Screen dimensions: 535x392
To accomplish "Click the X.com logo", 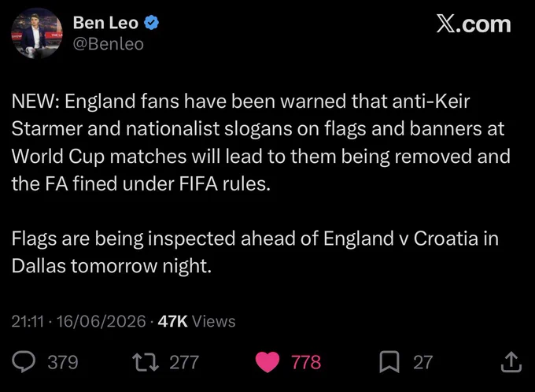I will 474,24.
